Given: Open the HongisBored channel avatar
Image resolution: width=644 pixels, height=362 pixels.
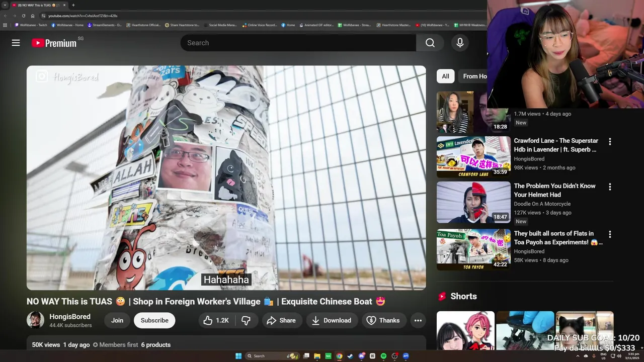Looking at the screenshot, I should pos(35,320).
